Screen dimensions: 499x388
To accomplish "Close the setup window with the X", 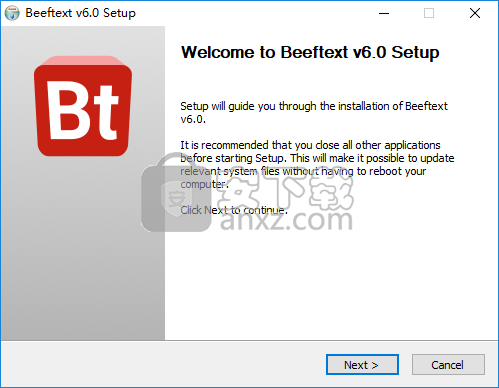I will pyautogui.click(x=475, y=13).
